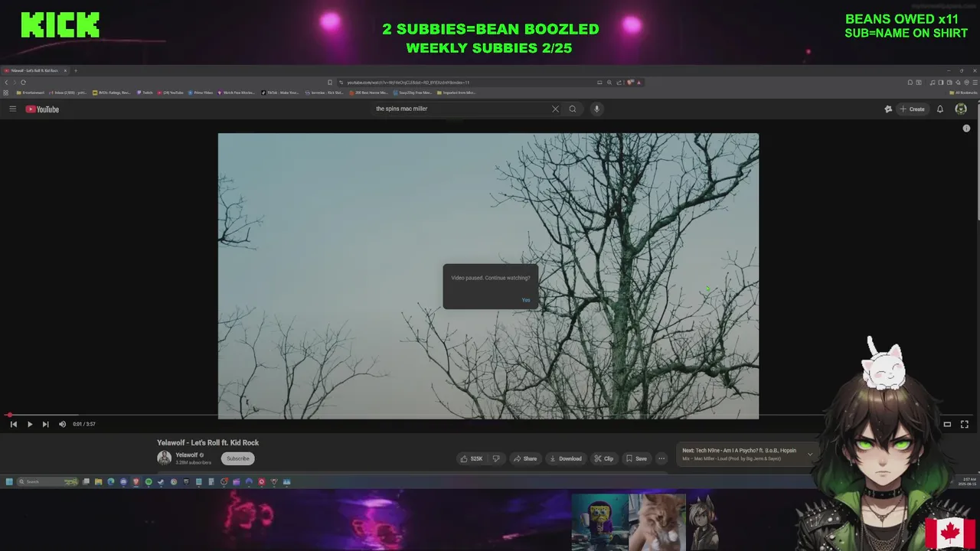Open the TikTok bookmark
Image resolution: width=980 pixels, height=551 pixels.
[280, 93]
